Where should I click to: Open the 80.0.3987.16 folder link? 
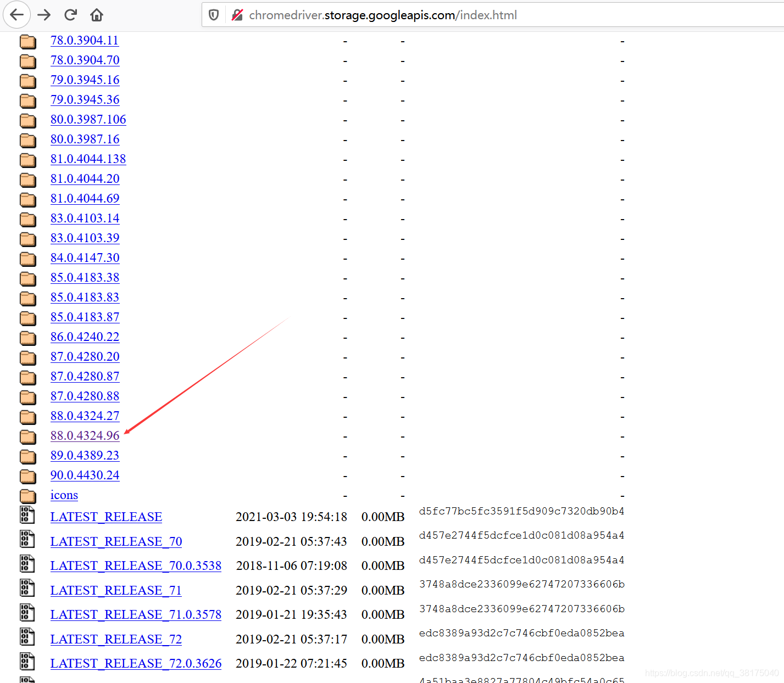coord(85,139)
